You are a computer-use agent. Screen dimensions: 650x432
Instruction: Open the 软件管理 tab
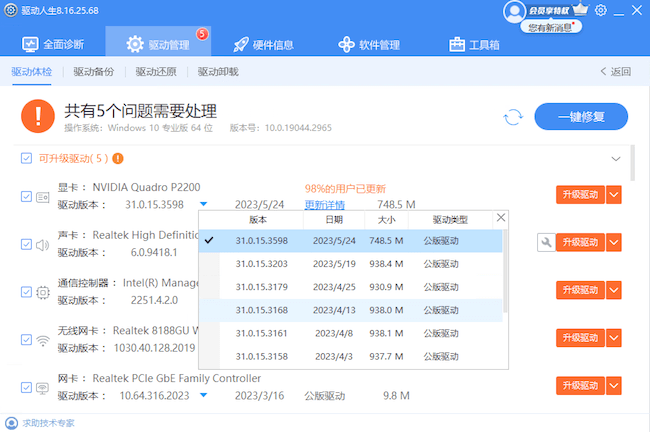[369, 44]
